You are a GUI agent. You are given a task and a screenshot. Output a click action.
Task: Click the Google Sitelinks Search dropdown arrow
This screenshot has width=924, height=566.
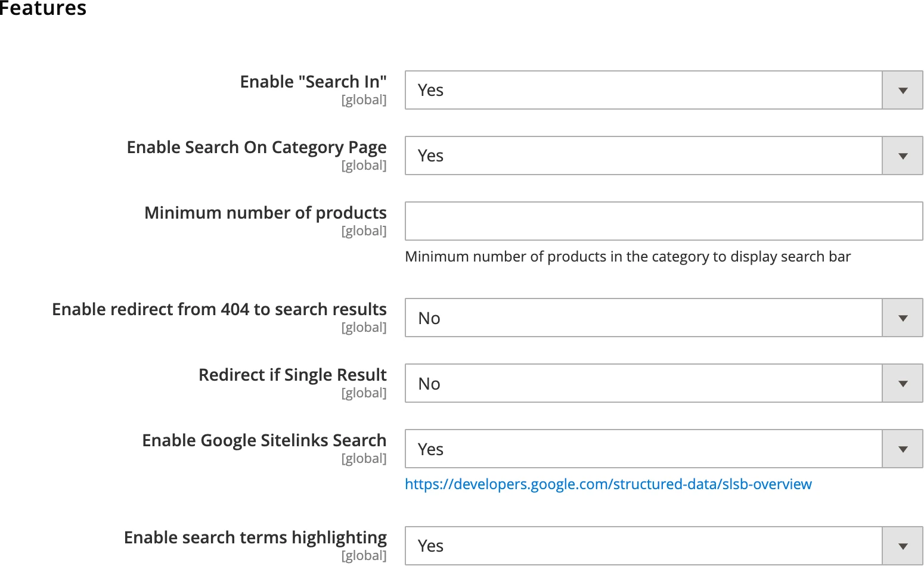point(902,449)
